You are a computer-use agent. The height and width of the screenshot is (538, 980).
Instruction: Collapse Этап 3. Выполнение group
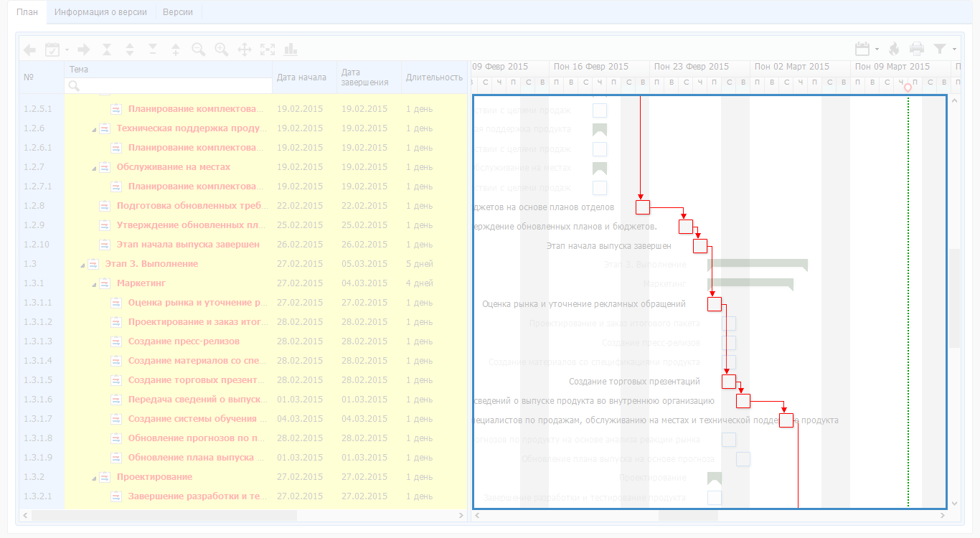[x=83, y=265]
